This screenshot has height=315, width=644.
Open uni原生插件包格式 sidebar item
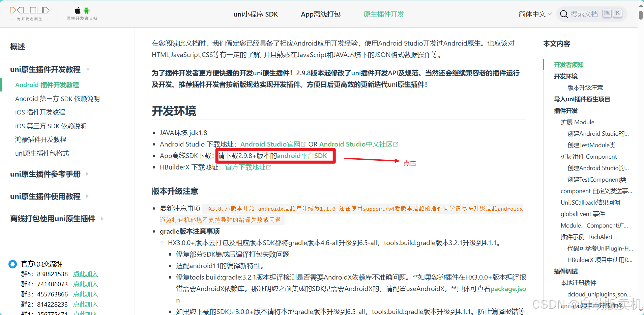pyautogui.click(x=42, y=154)
